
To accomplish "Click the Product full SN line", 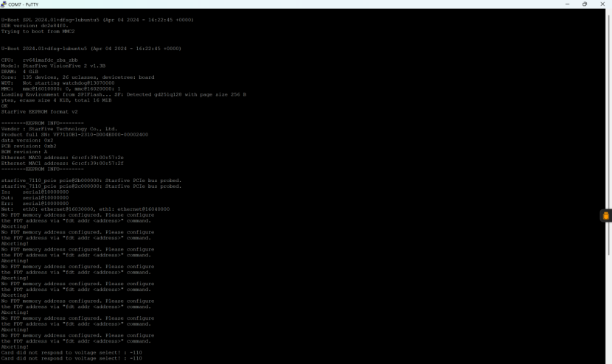I will 74,135.
